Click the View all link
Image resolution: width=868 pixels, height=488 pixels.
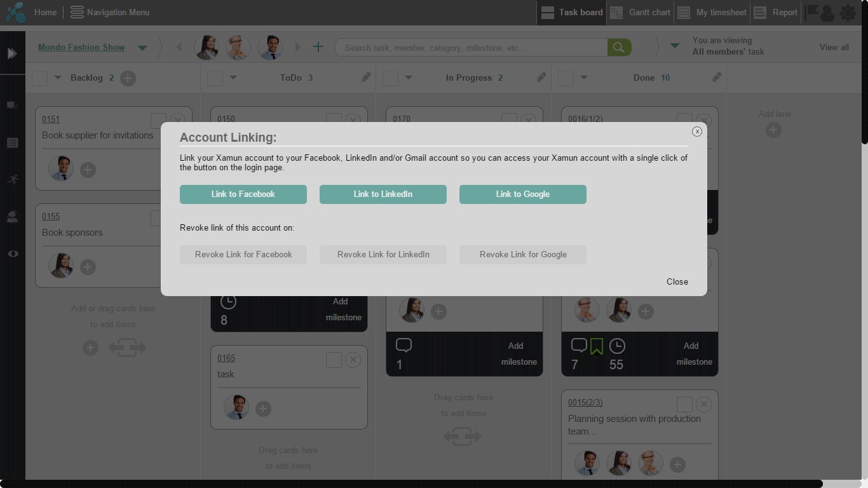834,47
